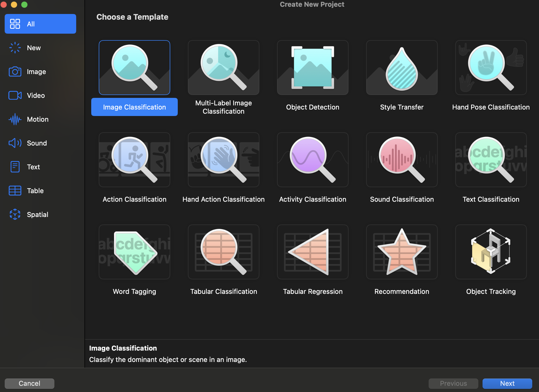Screen dimensions: 539x392
Task: Pick the Recommendation star icon
Action: [402, 252]
